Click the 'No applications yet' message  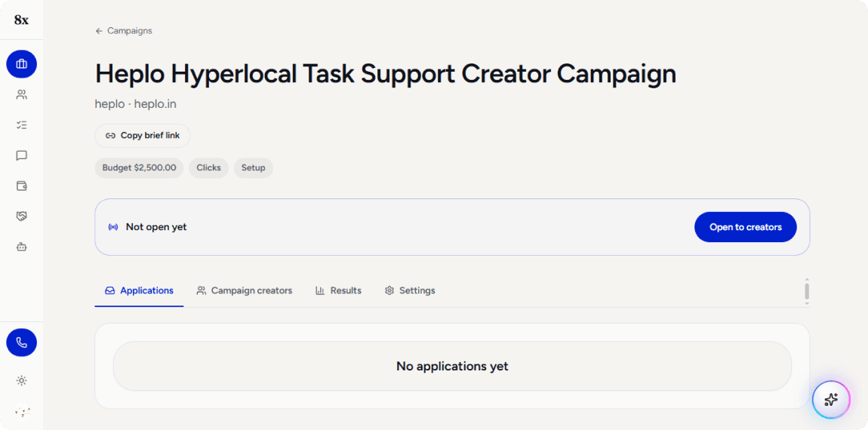452,367
